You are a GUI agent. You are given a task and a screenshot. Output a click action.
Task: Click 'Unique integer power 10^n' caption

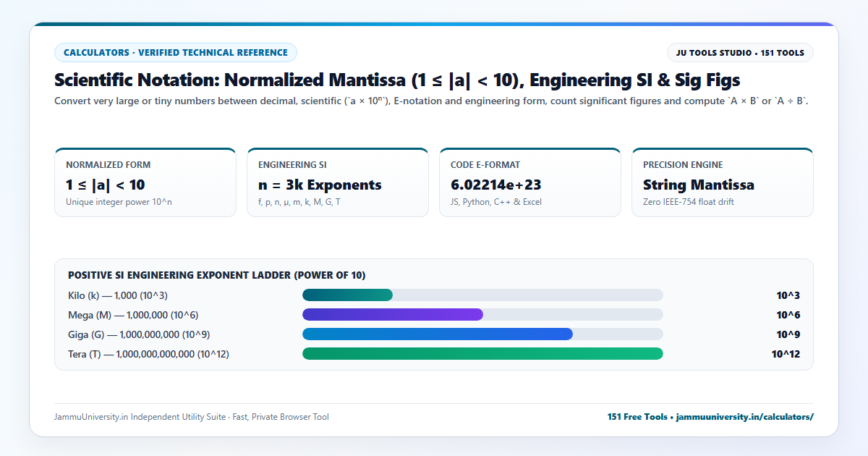tap(119, 202)
